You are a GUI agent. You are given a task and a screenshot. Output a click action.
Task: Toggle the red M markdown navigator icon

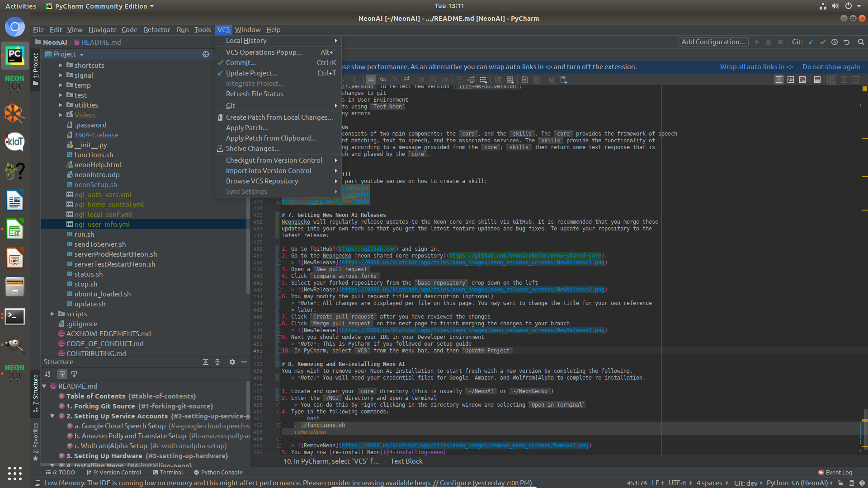click(779, 80)
